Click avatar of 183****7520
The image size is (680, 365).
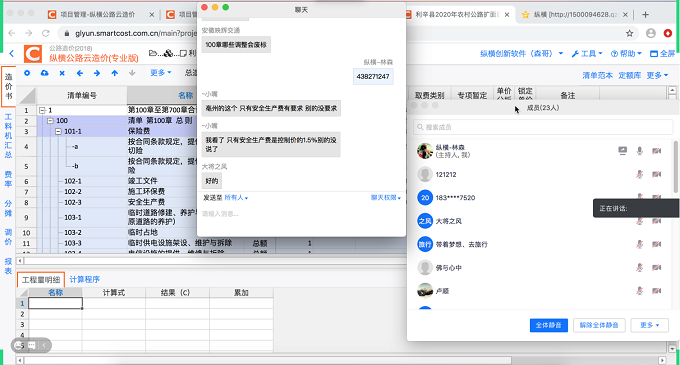point(425,198)
